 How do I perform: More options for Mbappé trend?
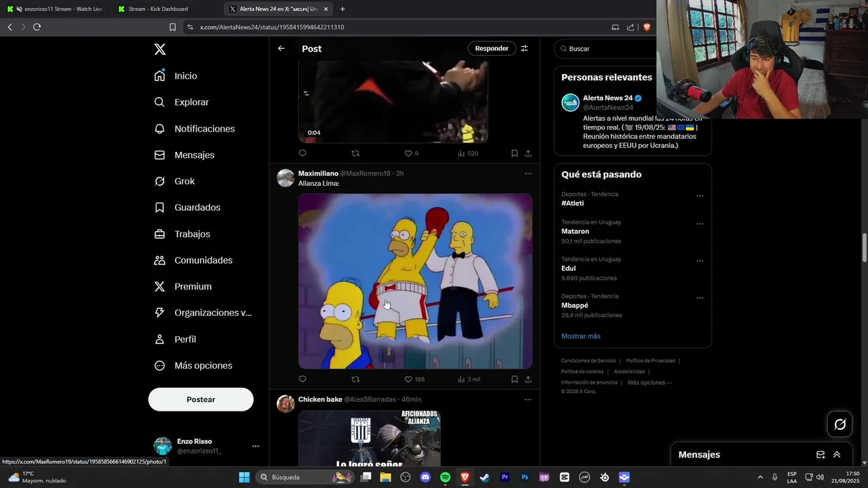[700, 298]
